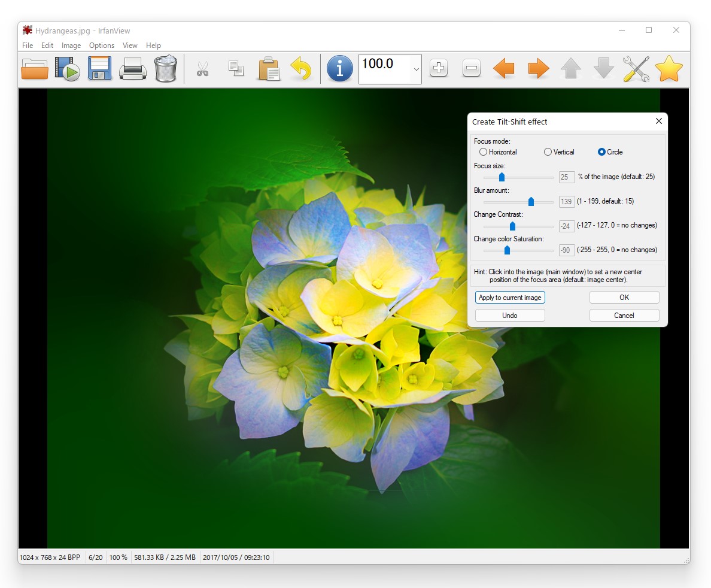Click the Saturation value field showing -90
Screen dimensions: 711x588
pos(567,250)
